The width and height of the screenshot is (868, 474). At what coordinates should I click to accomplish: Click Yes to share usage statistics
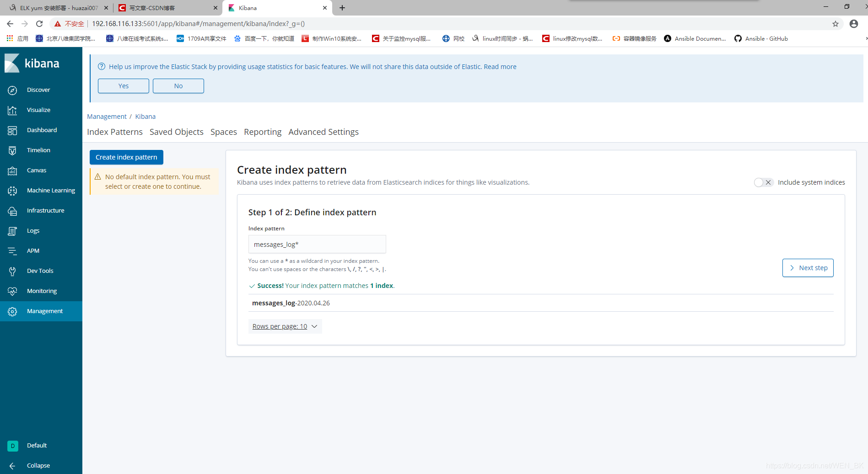(124, 86)
